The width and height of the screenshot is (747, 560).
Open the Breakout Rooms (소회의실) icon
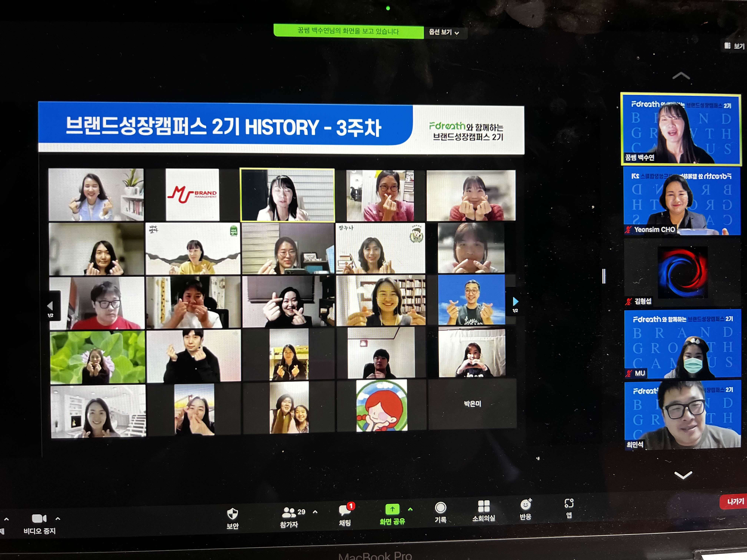(484, 506)
